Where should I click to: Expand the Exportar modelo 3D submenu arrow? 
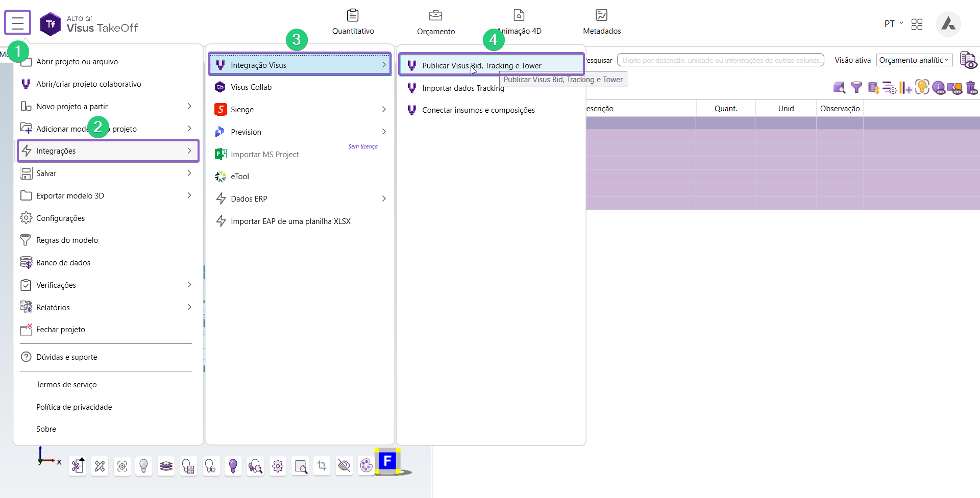pos(189,195)
